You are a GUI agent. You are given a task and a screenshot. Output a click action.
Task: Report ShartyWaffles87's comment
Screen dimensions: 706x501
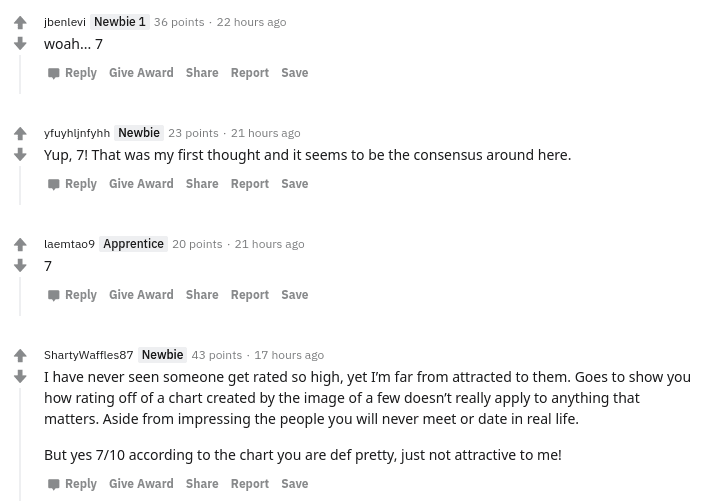coord(249,484)
